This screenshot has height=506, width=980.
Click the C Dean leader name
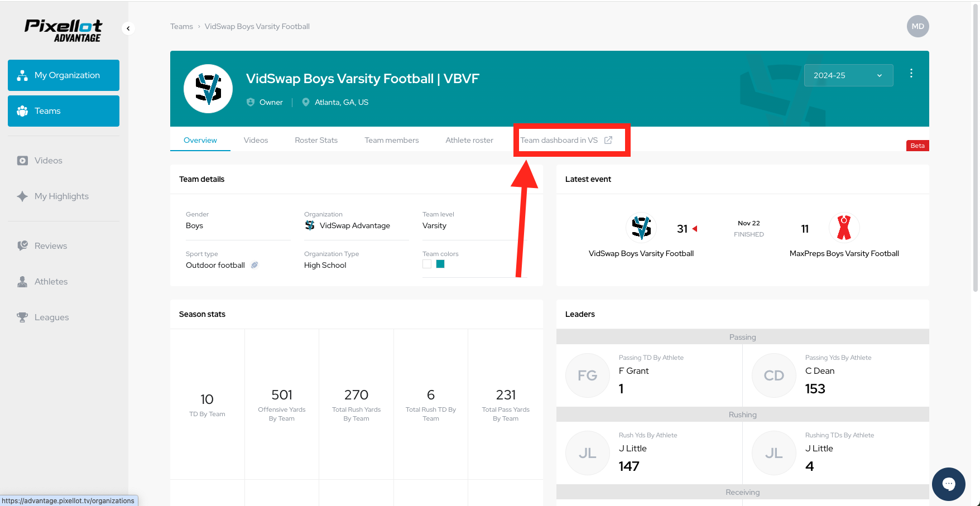820,371
